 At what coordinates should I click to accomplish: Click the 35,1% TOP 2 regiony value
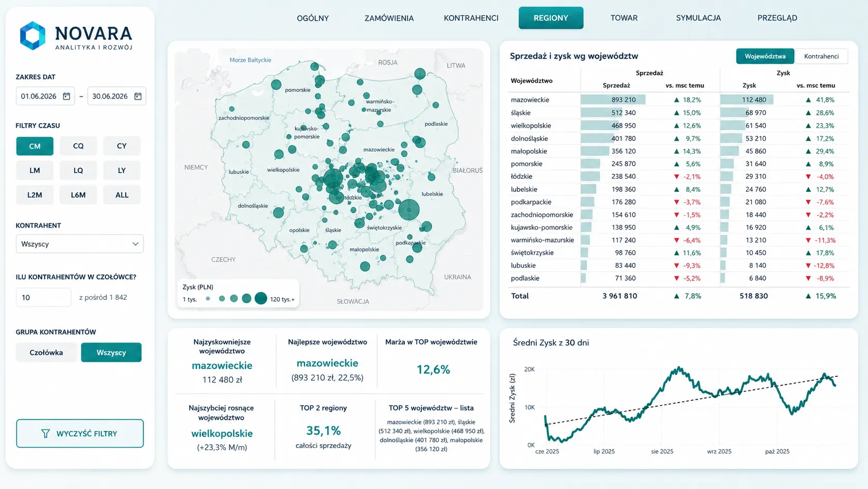(x=323, y=431)
